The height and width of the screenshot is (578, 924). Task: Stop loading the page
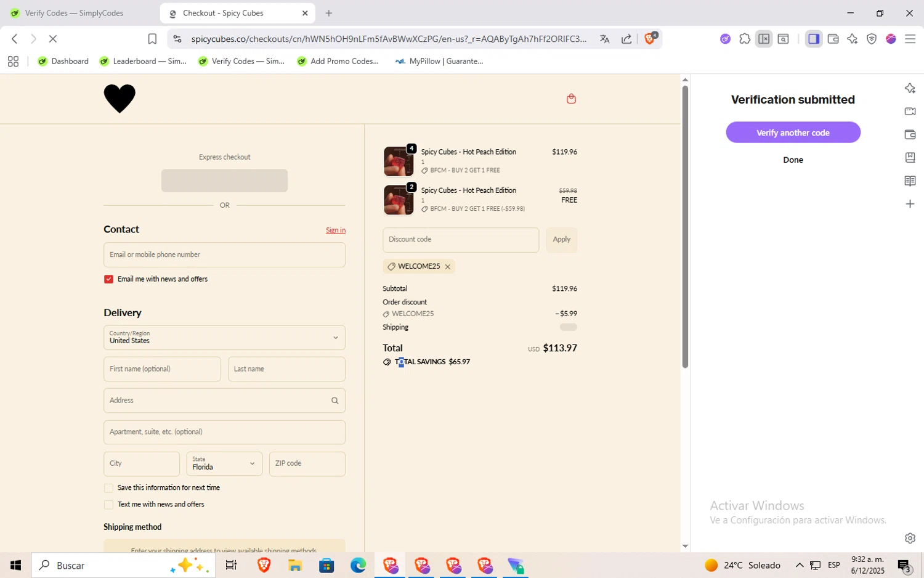(53, 39)
